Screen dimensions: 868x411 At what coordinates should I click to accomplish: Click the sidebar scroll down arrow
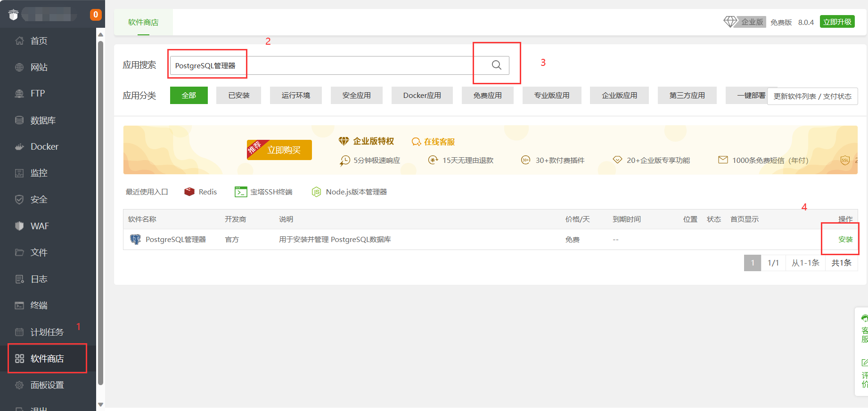point(100,404)
